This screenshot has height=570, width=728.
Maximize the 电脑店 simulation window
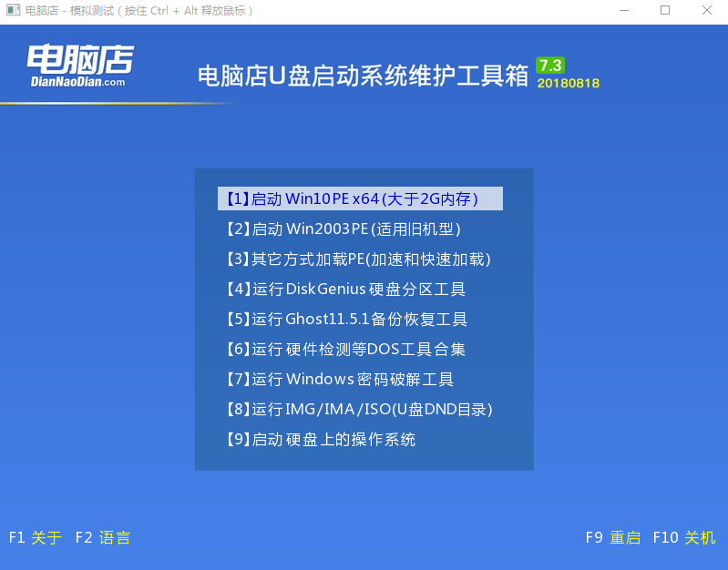(x=665, y=10)
